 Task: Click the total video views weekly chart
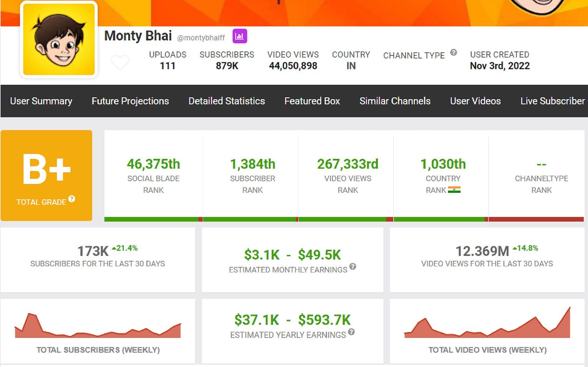tap(487, 322)
